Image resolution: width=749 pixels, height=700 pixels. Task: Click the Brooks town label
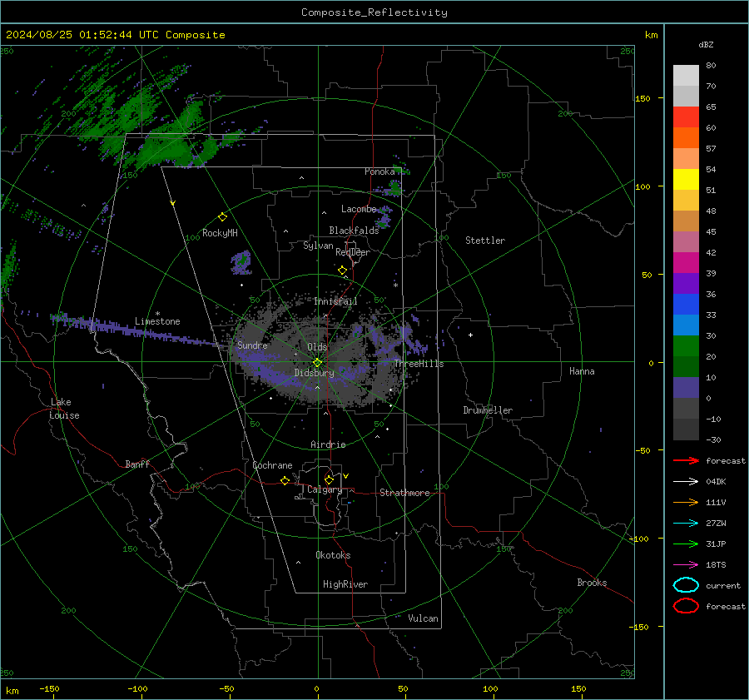(592, 583)
